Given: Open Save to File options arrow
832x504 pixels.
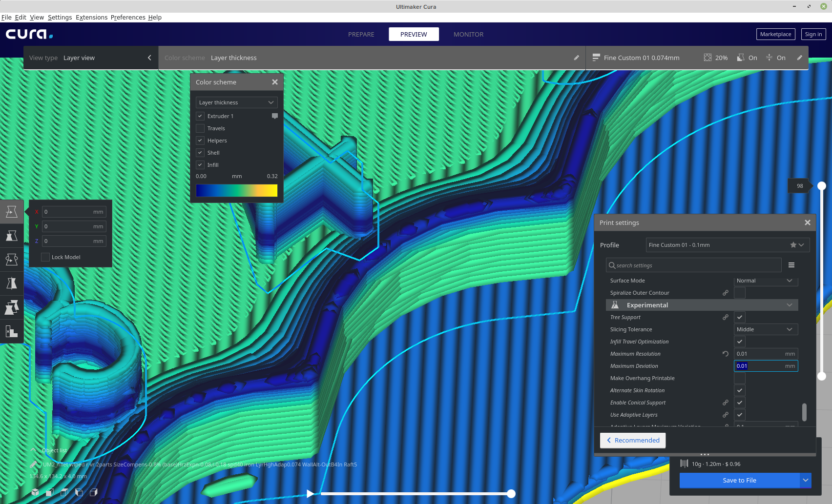Looking at the screenshot, I should click(x=806, y=480).
